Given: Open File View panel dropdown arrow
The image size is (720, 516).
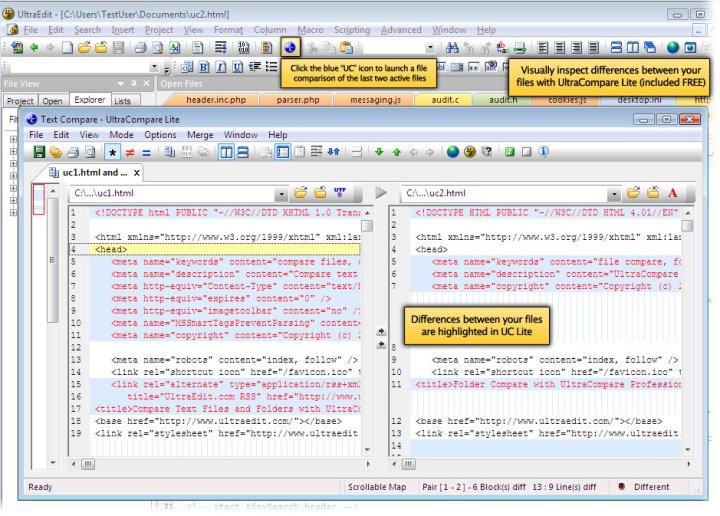Looking at the screenshot, I should (x=120, y=84).
